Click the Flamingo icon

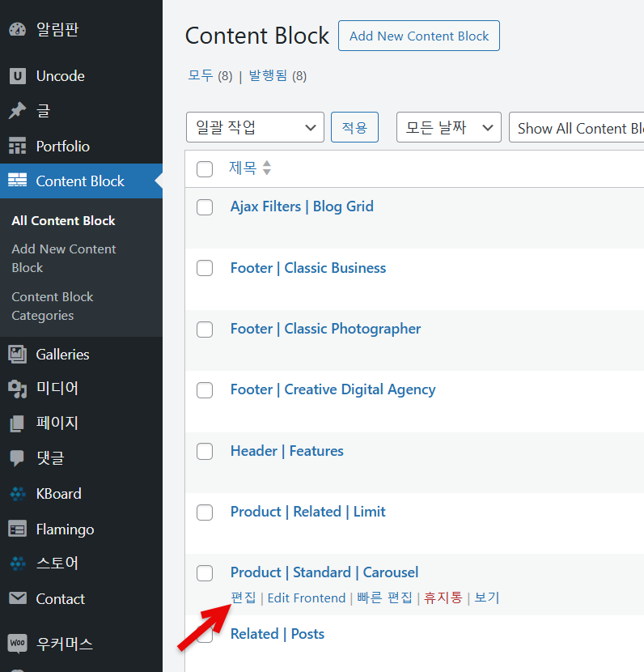point(18,530)
